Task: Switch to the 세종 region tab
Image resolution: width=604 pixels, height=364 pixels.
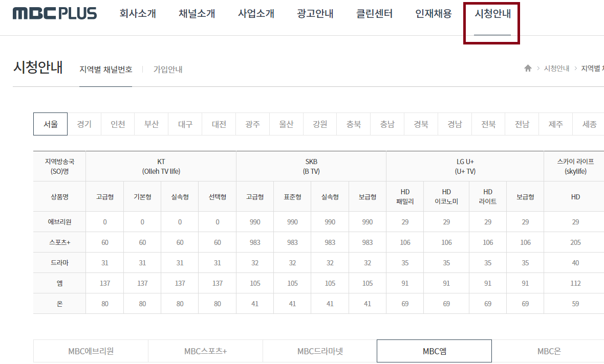Action: pyautogui.click(x=589, y=124)
